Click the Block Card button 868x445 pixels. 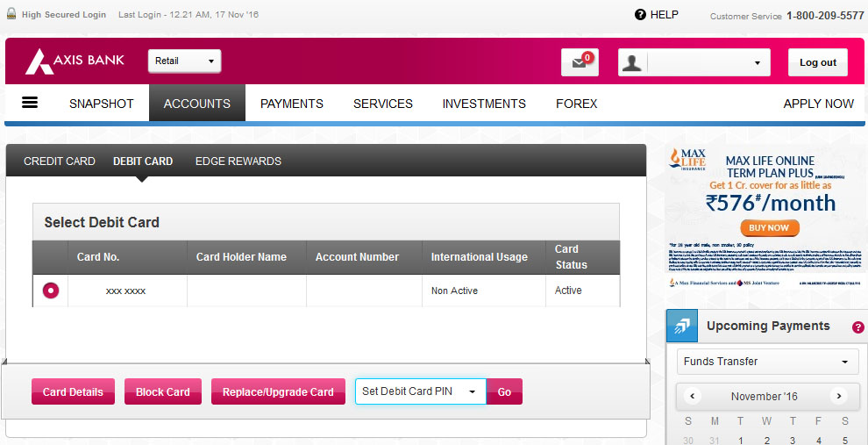tap(163, 391)
